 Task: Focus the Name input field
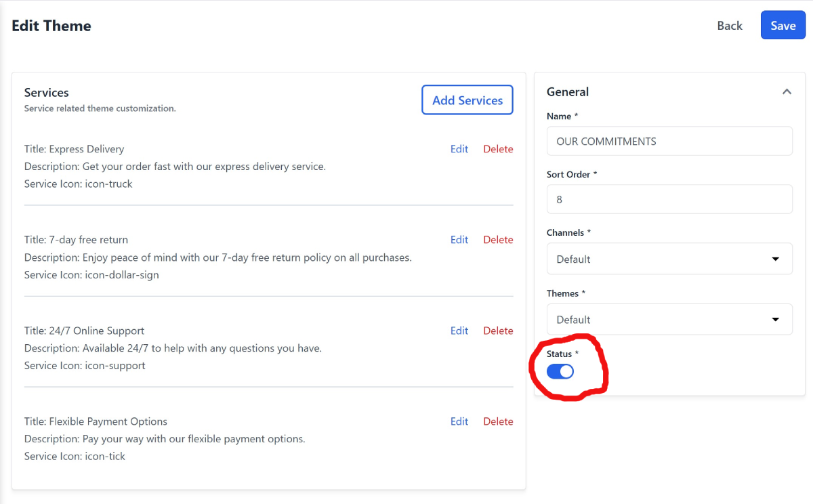[x=669, y=141]
